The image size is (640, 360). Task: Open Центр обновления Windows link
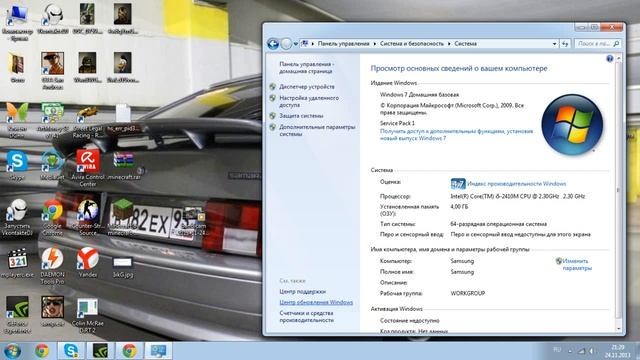pyautogui.click(x=316, y=302)
